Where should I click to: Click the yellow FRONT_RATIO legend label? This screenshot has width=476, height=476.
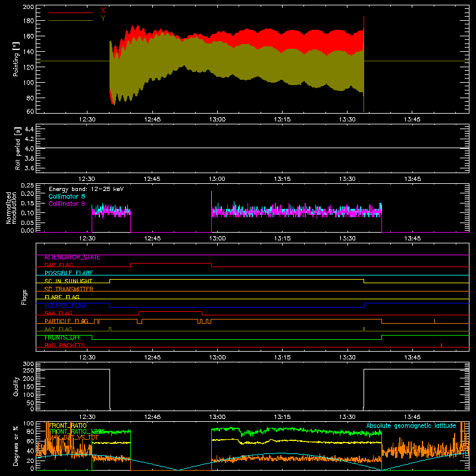(x=68, y=425)
